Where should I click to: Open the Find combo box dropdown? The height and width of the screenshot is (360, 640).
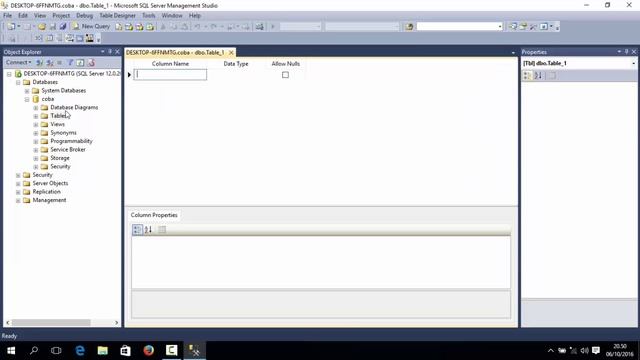pos(500,27)
